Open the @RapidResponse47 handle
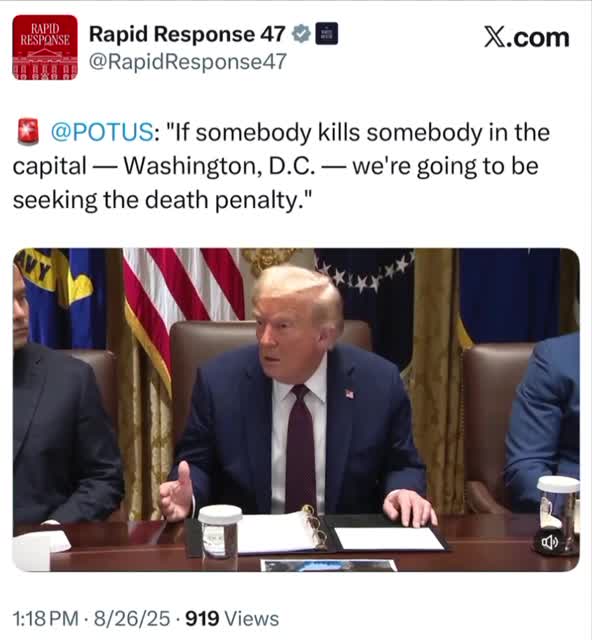 (x=188, y=62)
